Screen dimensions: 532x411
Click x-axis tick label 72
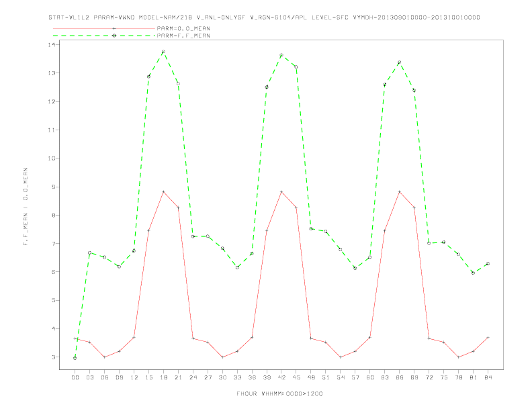point(429,377)
